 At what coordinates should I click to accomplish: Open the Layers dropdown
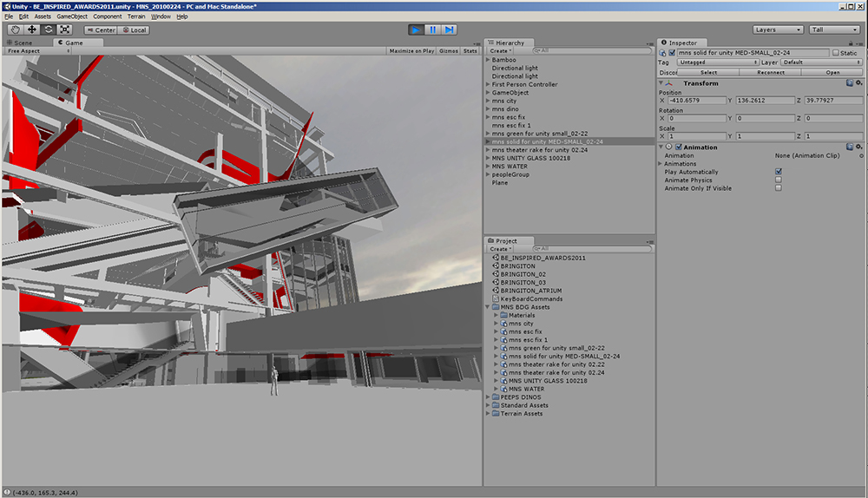click(x=776, y=29)
